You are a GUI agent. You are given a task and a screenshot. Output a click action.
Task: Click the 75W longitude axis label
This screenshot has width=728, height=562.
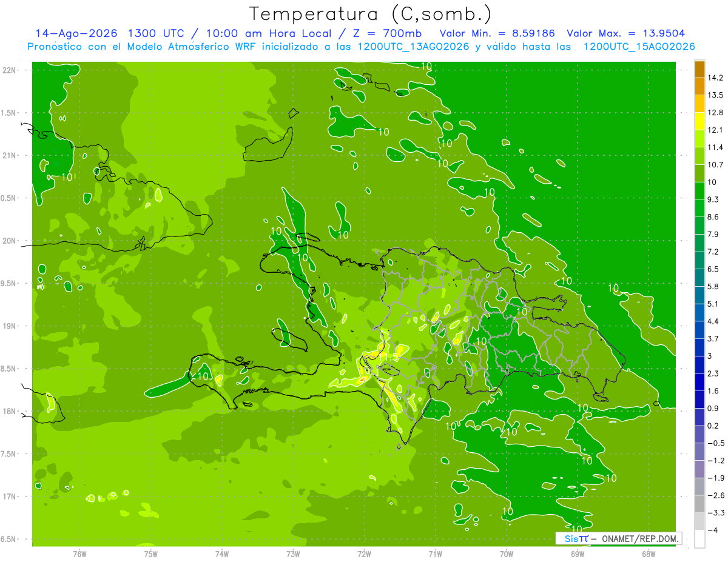[x=151, y=554]
